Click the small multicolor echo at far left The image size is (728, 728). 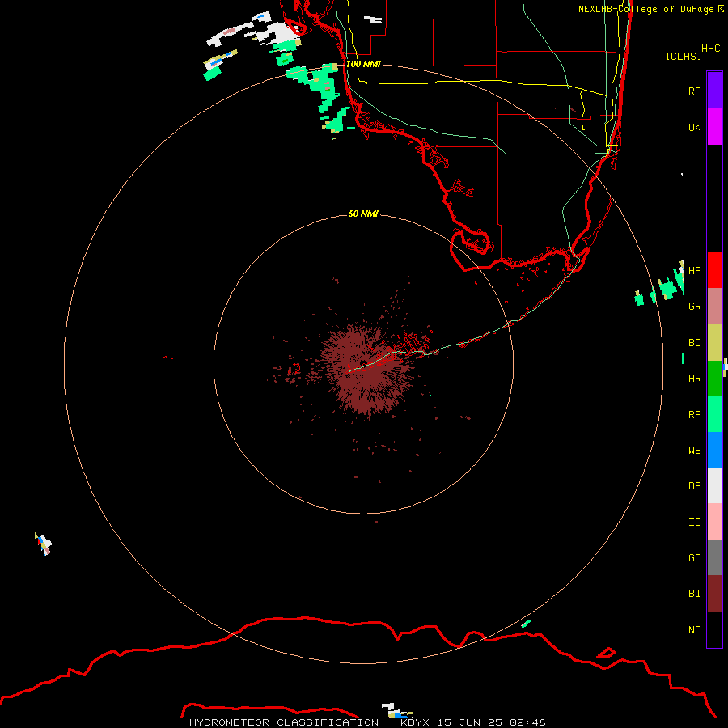coord(44,544)
